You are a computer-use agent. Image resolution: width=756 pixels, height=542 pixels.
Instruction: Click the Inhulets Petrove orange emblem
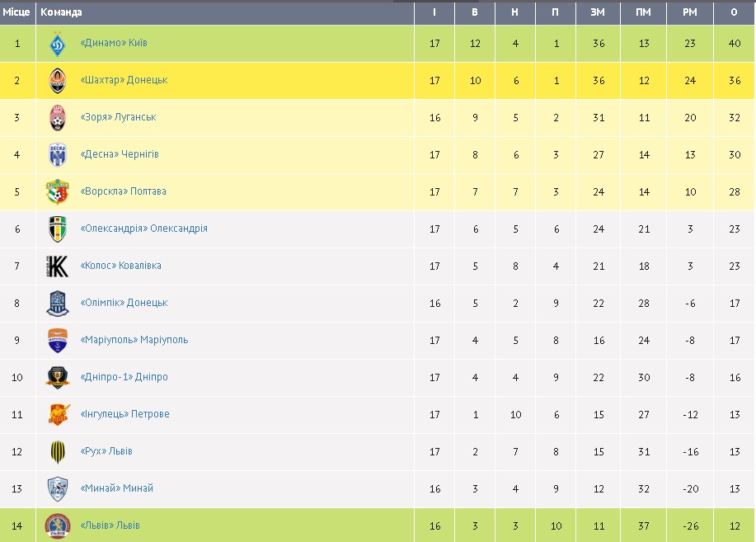[x=58, y=414]
